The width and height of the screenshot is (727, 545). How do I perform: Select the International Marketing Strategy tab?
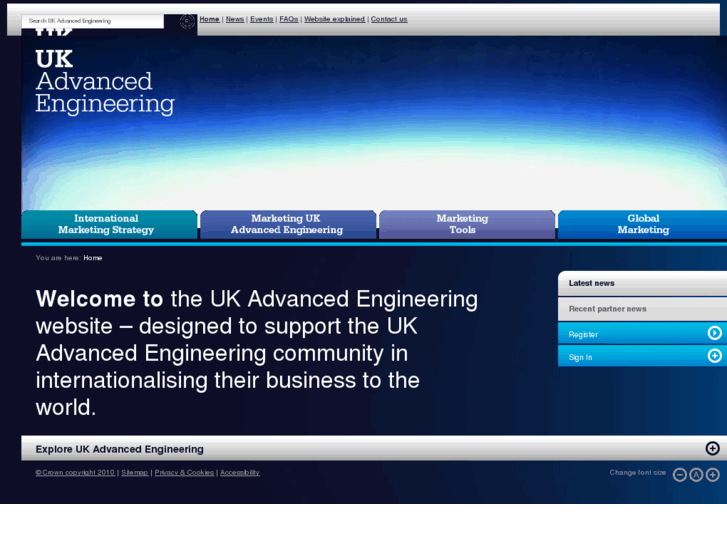click(x=109, y=224)
